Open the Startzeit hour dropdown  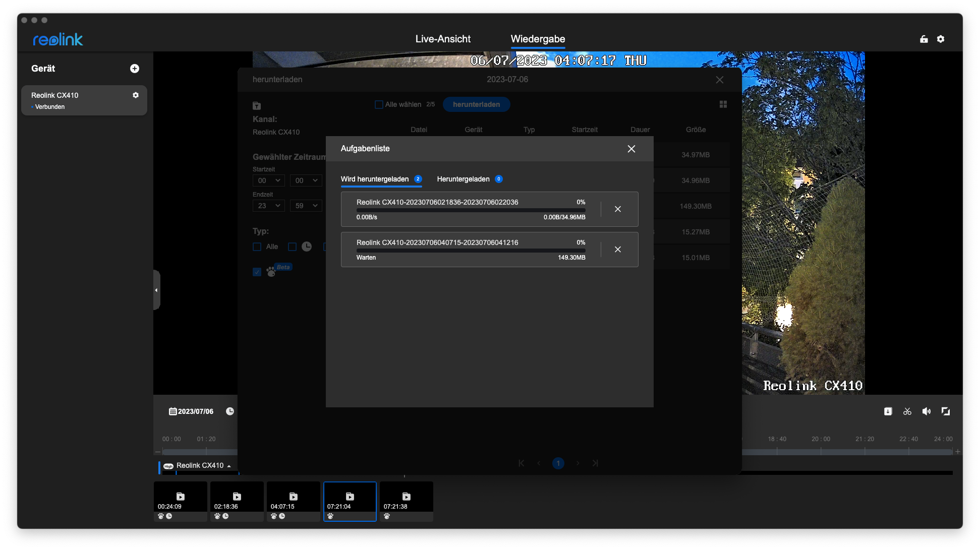coord(269,180)
